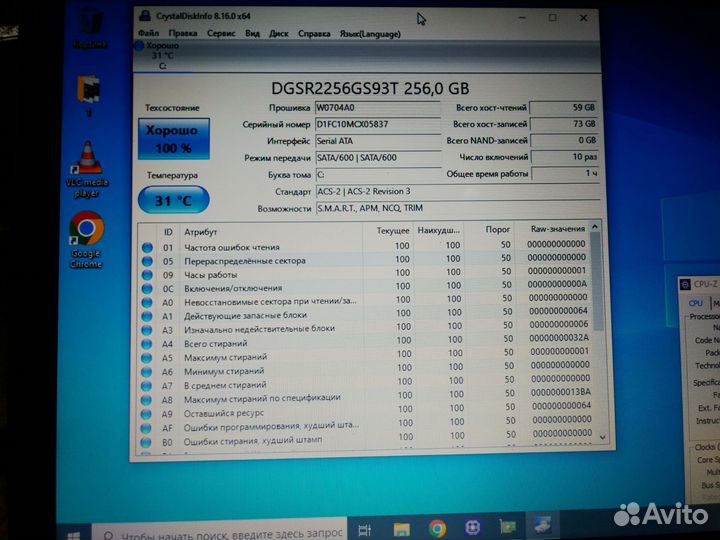The image size is (720, 540).
Task: Click the scroll up arrow of attribute list
Action: click(x=595, y=227)
